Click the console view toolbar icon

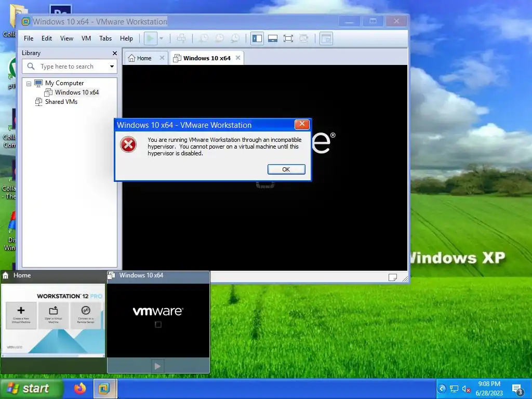326,38
